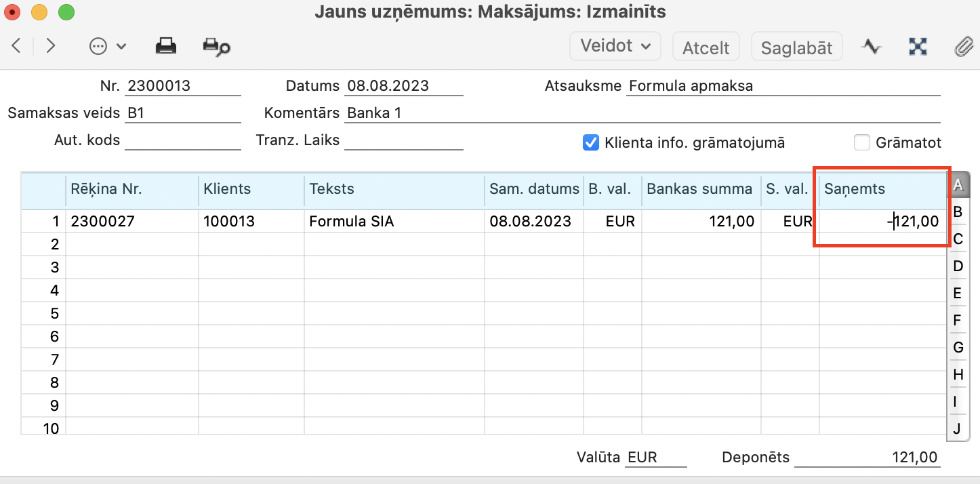Expand the Veidot dropdown
The height and width of the screenshot is (484, 980).
(615, 46)
